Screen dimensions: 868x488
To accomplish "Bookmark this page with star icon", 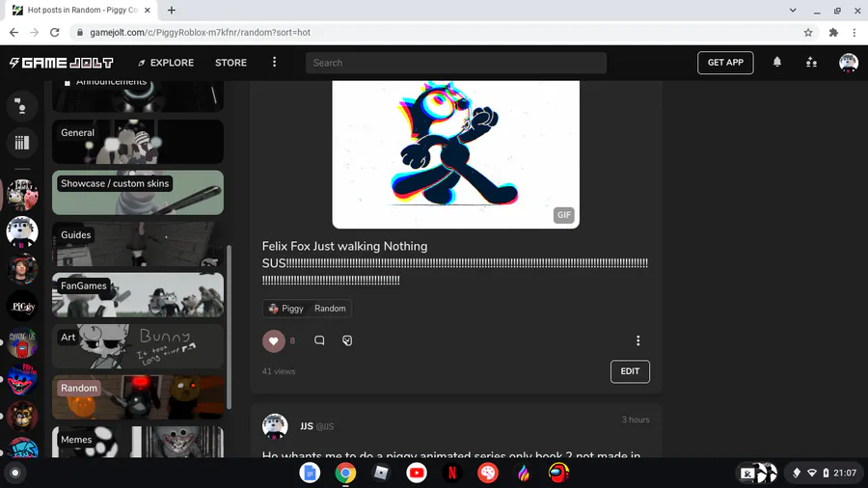I will (x=808, y=33).
